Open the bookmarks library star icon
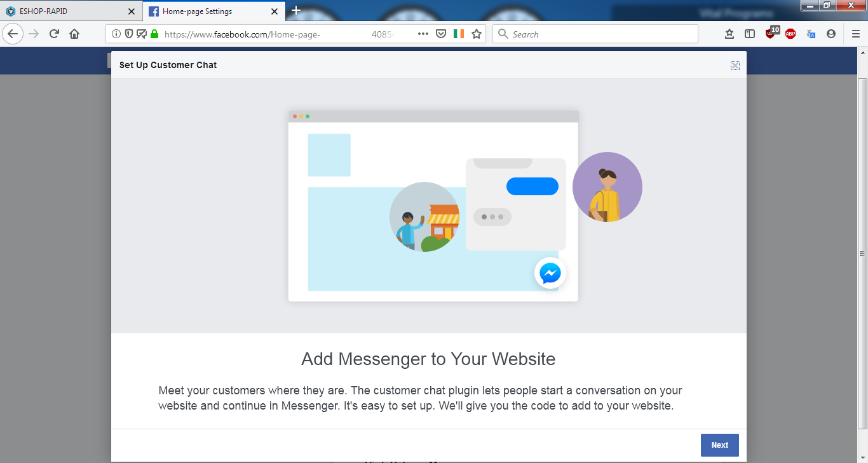This screenshot has height=463, width=868. [729, 34]
